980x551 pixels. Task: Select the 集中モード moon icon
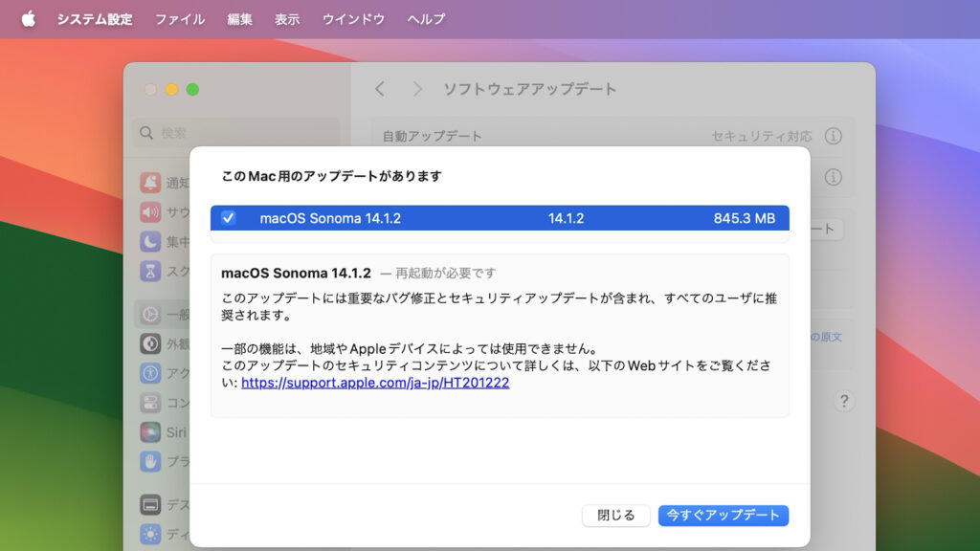pos(150,241)
